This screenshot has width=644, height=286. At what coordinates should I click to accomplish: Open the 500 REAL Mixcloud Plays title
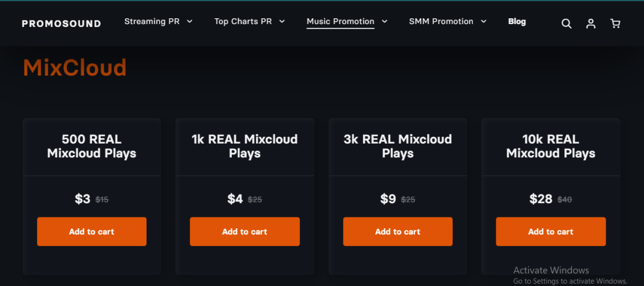[x=92, y=146]
